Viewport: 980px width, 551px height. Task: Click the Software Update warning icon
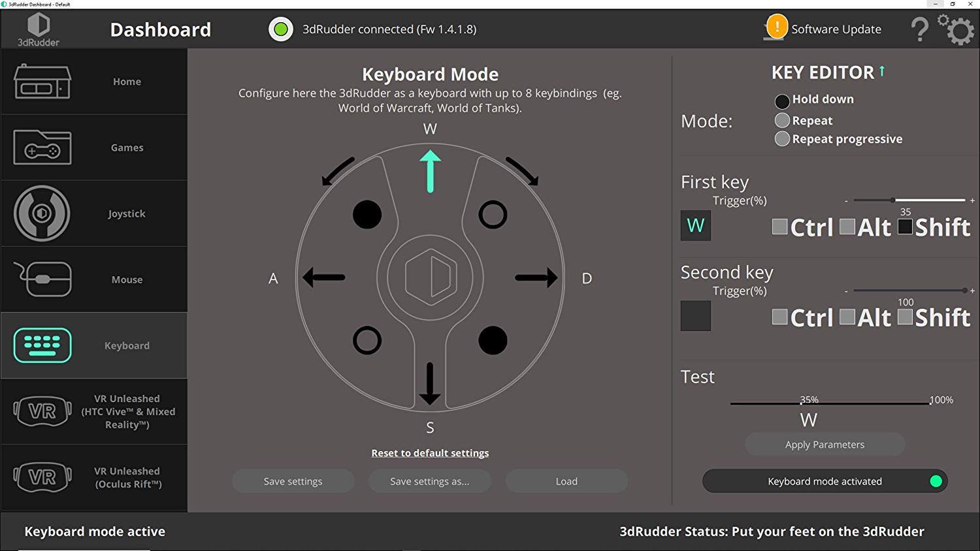coord(776,27)
